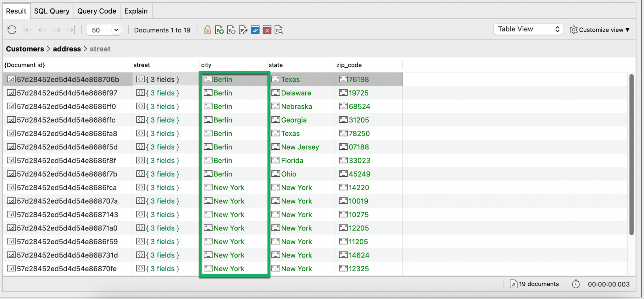Click the edit document pencil icon

tap(243, 30)
